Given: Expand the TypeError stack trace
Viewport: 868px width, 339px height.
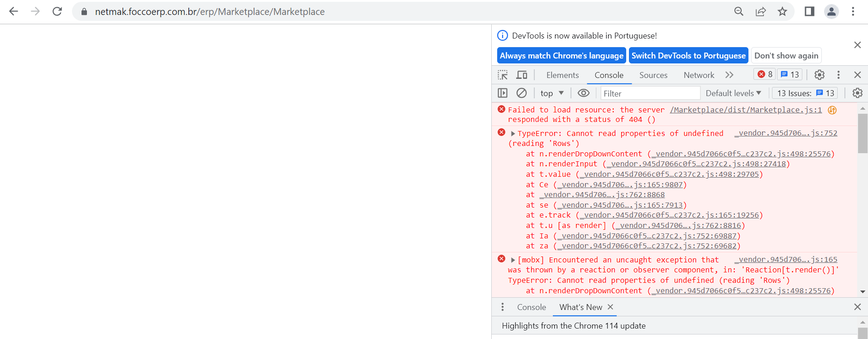Looking at the screenshot, I should tap(513, 134).
